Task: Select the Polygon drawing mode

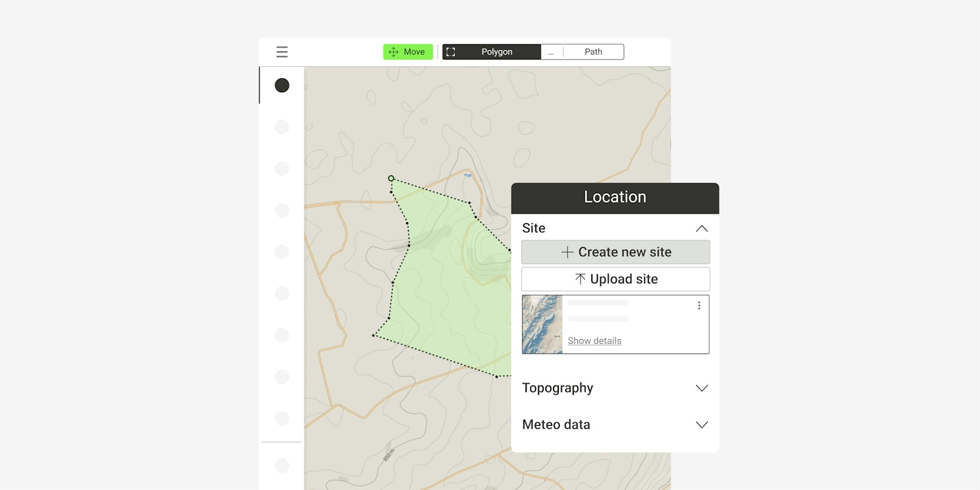Action: 491,52
